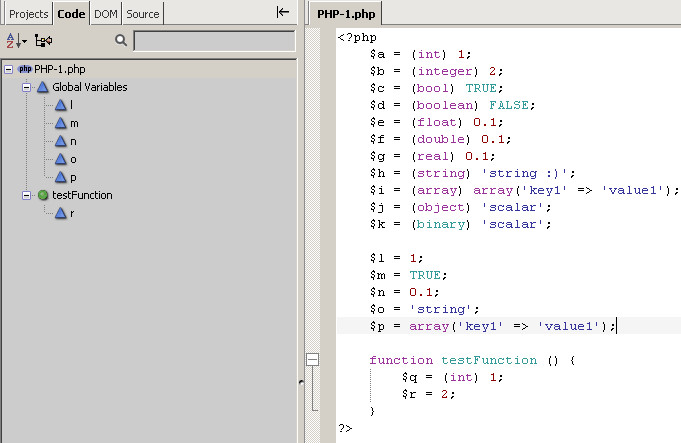Click the closing ?> tag
Screen dimensions: 681x443
pyautogui.click(x=345, y=428)
